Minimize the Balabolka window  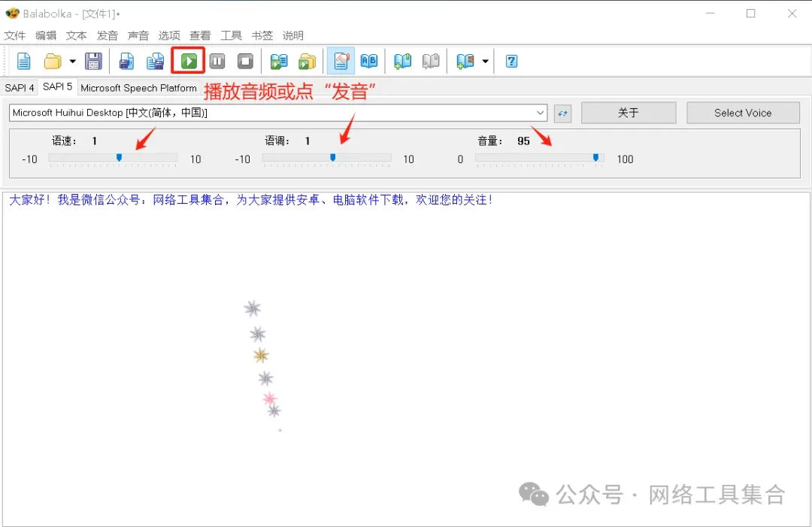710,14
